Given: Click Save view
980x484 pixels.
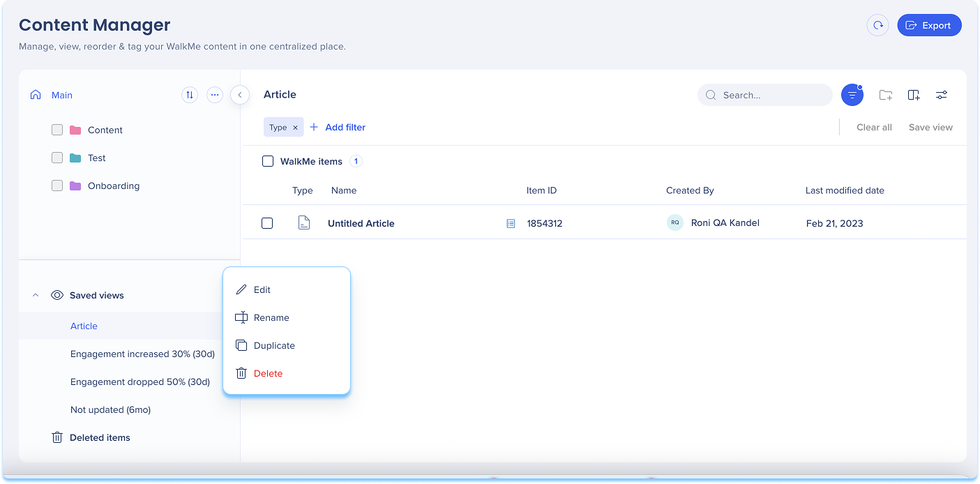Looking at the screenshot, I should tap(930, 127).
